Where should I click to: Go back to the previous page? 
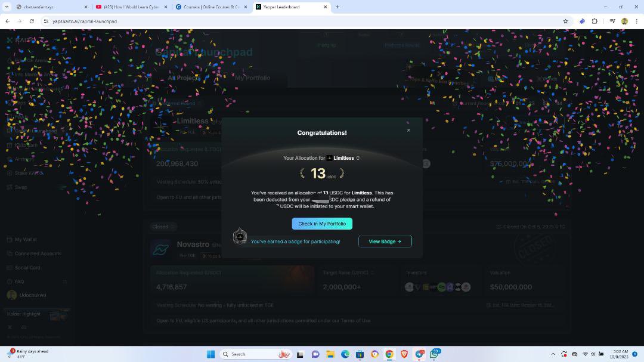7,21
